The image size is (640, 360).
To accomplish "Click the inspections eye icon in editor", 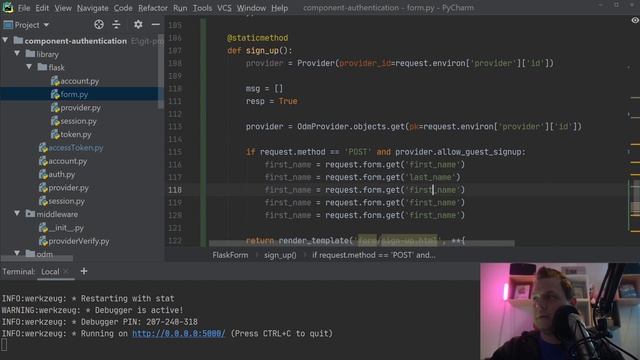I will pyautogui.click(x=635, y=20).
